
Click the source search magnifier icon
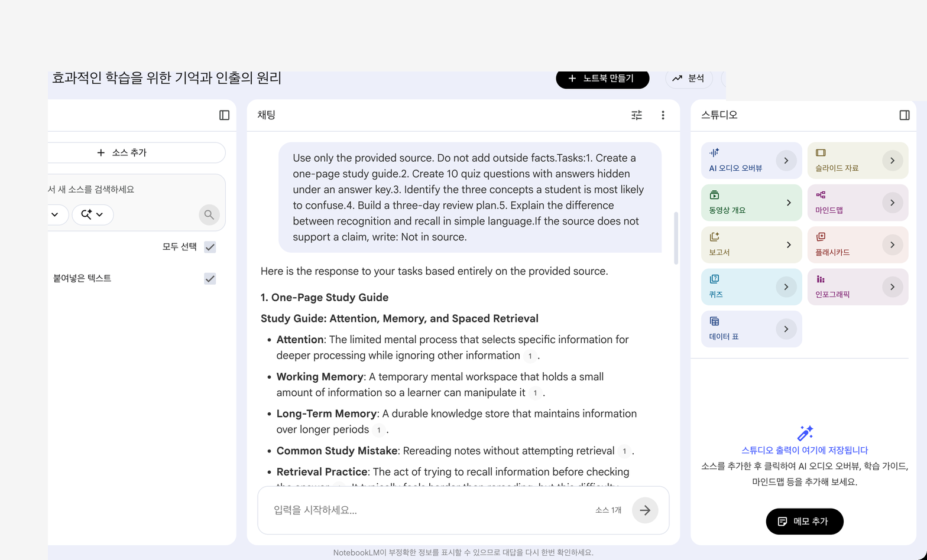209,214
